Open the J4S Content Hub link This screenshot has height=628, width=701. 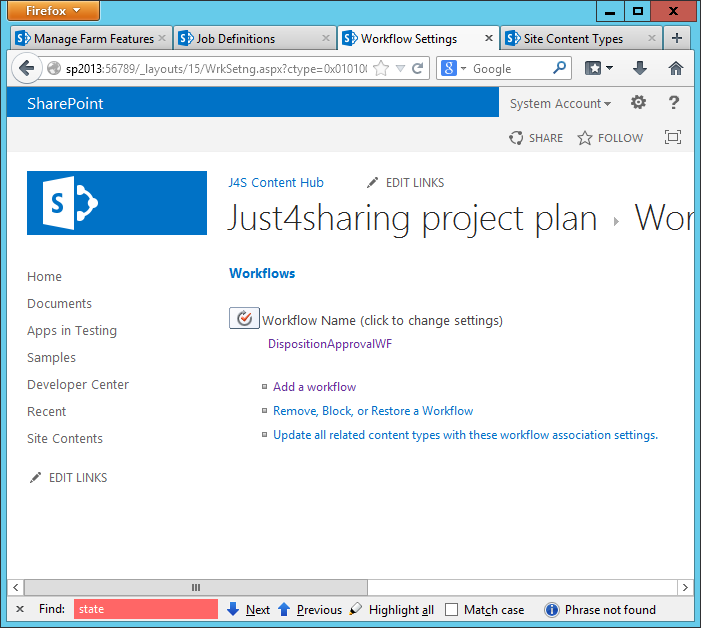pos(276,182)
